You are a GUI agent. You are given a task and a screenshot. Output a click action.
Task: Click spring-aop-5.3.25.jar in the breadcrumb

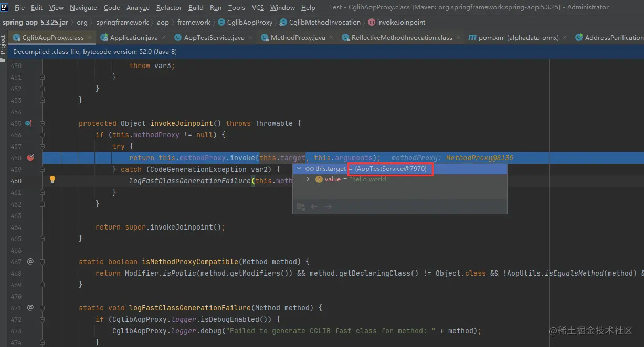36,23
